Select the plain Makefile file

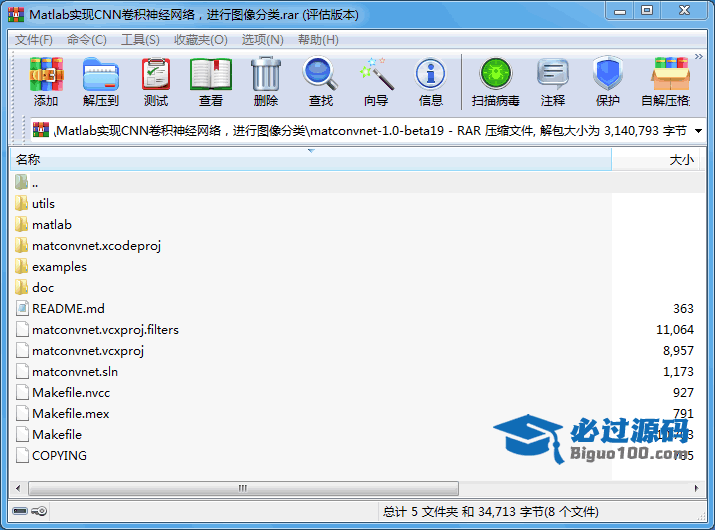[x=57, y=434]
